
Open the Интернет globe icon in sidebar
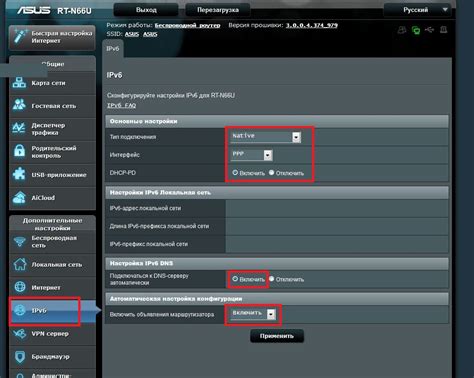tap(20, 287)
